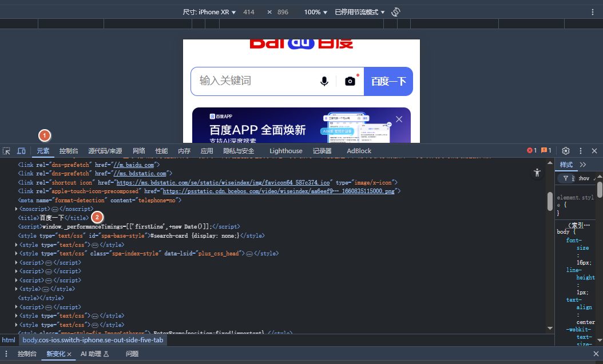Switch to the 源代码/来源 tab
The image size is (603, 364).
pos(105,151)
